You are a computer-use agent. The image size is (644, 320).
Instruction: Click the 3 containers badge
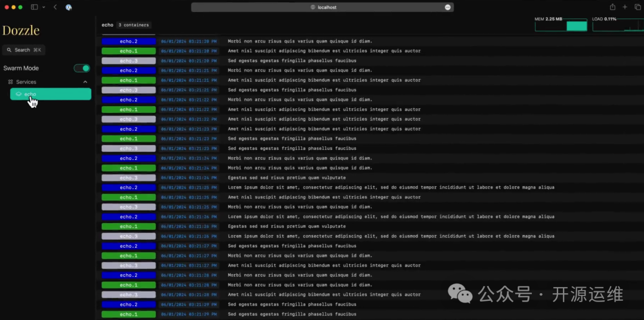[134, 25]
